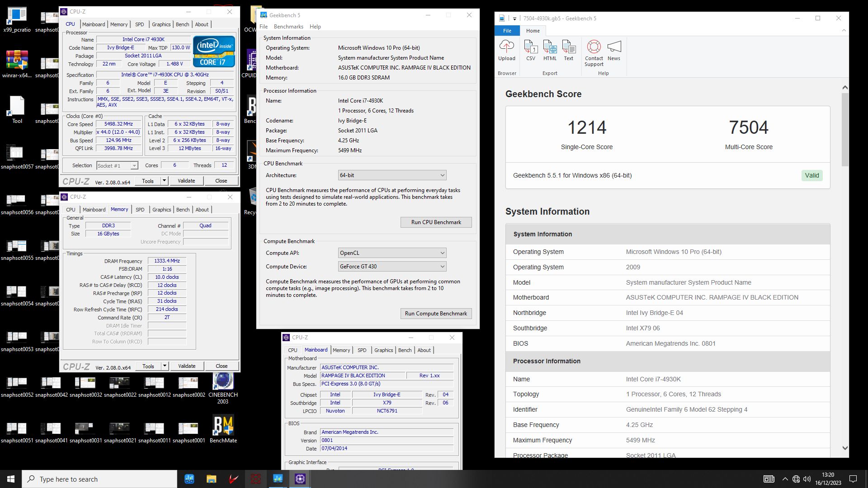Click the volume icon in system tray
868x488 pixels.
807,479
